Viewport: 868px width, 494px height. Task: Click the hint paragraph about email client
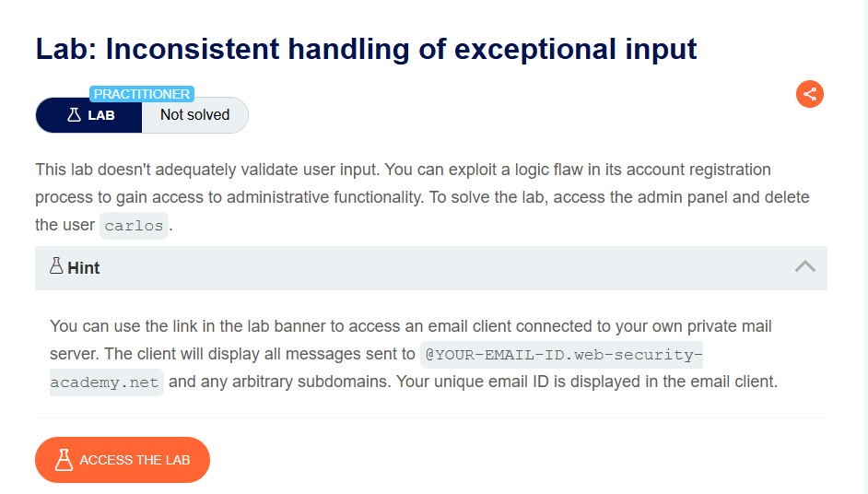(414, 354)
